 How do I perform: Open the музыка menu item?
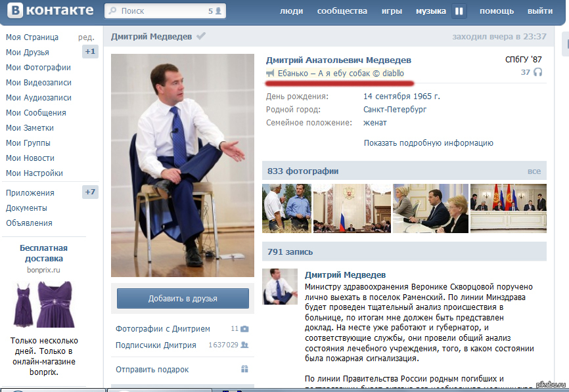(x=431, y=11)
